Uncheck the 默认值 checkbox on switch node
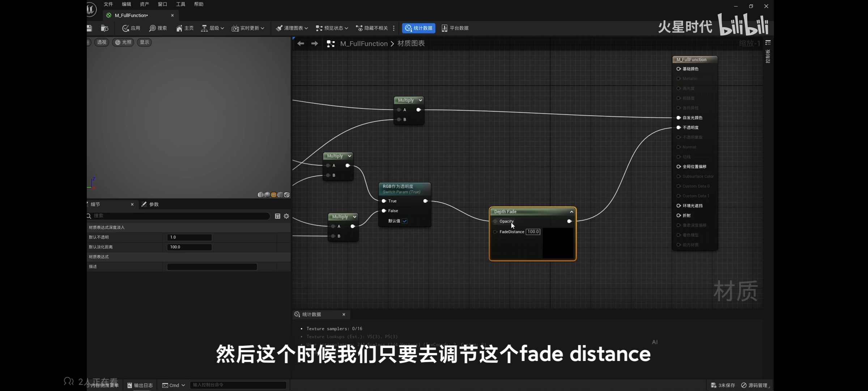This screenshot has height=391, width=868. pos(405,221)
